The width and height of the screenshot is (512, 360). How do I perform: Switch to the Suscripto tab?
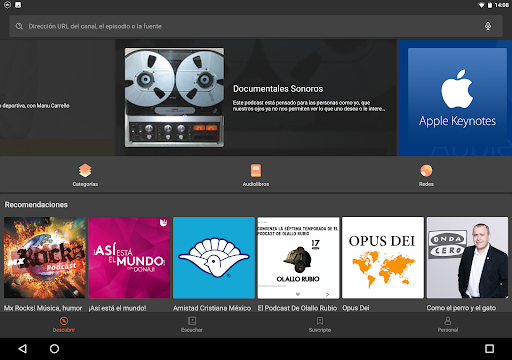coord(320,325)
